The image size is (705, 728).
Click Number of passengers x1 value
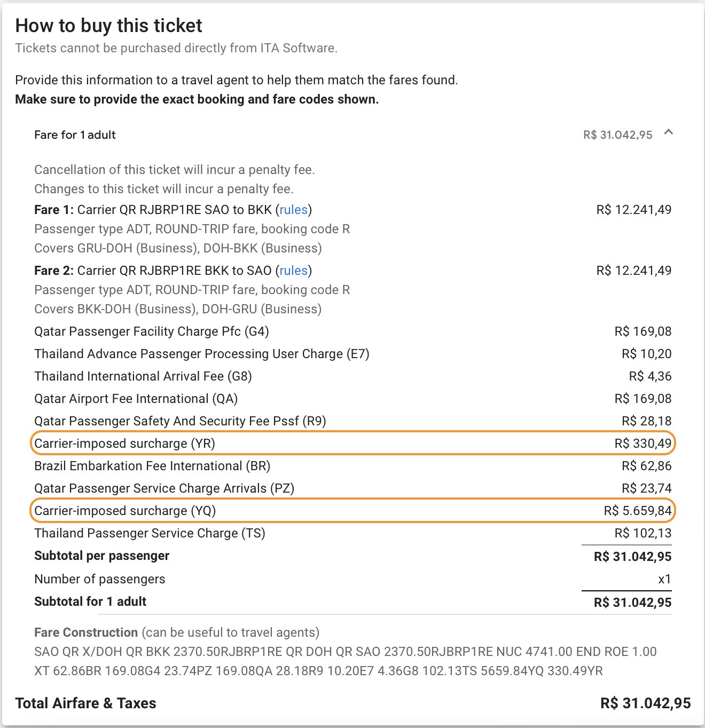664,579
